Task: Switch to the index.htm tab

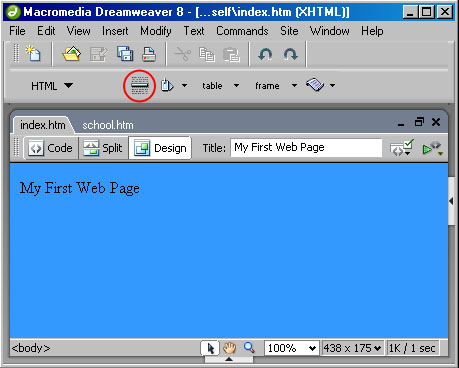Action: (42, 125)
